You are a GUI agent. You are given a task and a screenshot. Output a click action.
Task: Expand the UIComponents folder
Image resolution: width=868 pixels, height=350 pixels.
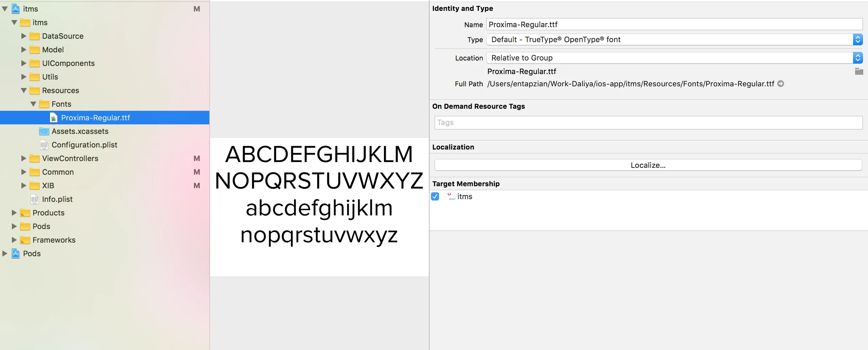tap(24, 63)
